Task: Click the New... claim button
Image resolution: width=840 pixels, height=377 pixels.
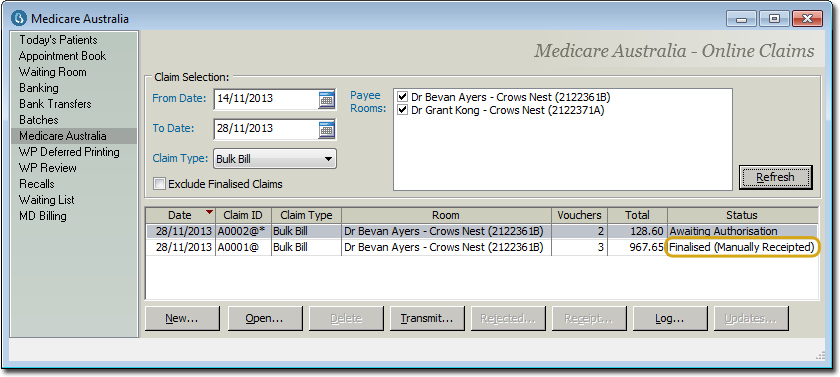Action: (182, 319)
